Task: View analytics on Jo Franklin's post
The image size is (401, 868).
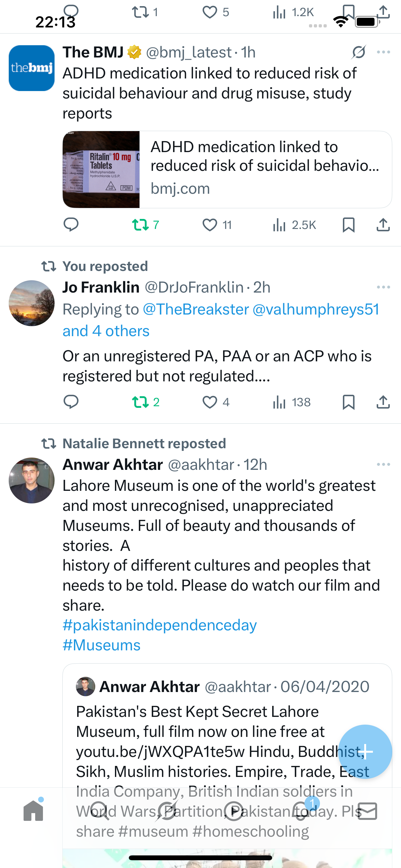Action: point(292,402)
